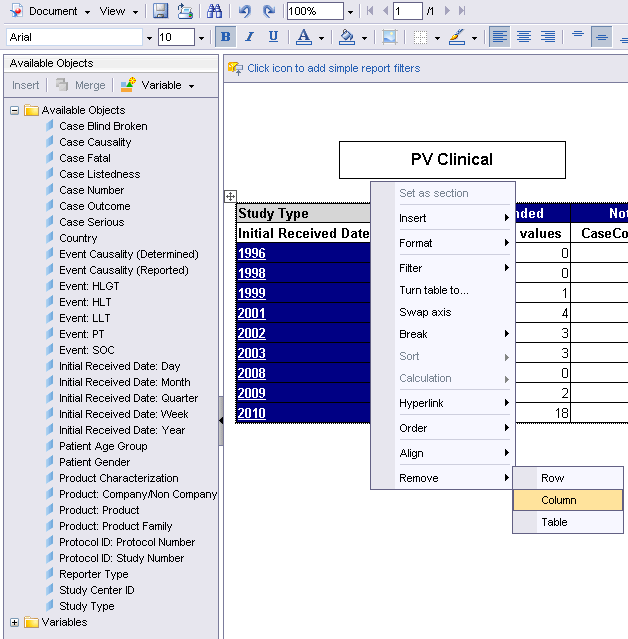
Task: Click the Arial font name field
Action: tap(75, 37)
